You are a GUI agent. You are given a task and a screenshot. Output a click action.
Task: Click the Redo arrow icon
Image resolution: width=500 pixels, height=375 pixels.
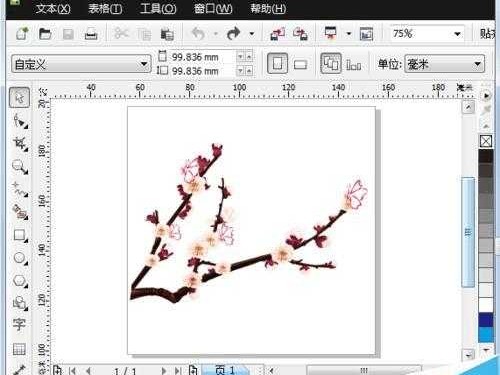coord(233,34)
